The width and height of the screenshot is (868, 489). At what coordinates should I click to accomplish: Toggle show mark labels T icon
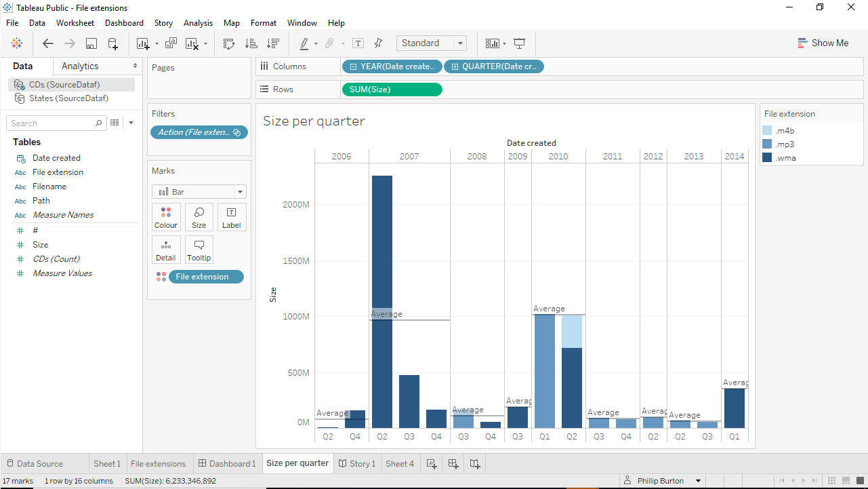point(358,43)
